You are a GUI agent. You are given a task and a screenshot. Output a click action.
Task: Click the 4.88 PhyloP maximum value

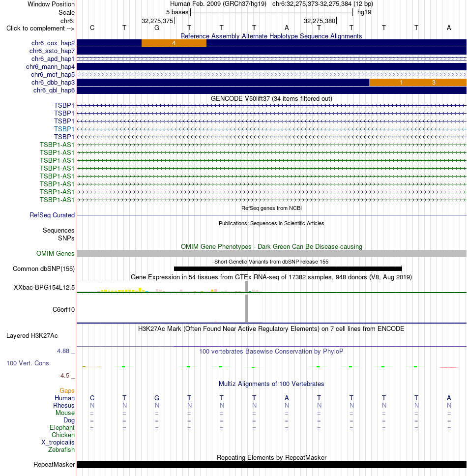pos(63,351)
